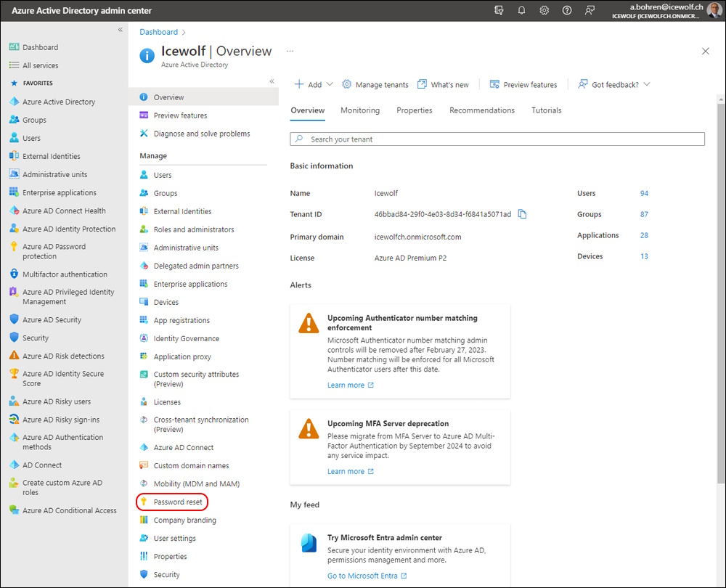Open Cross-tenant synchronization (Preview)
Screen dimensions: 726x588
[201, 425]
